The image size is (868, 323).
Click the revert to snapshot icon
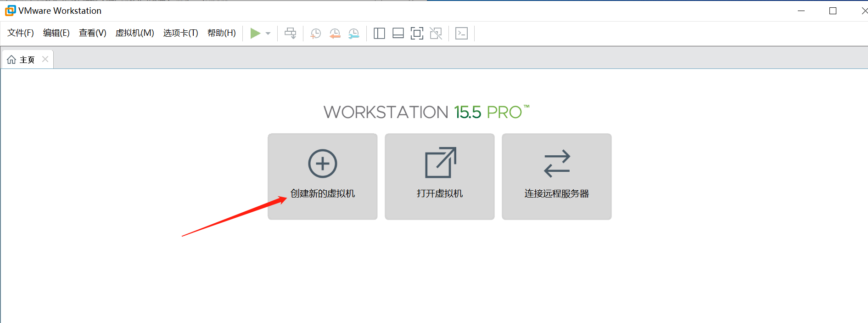(335, 34)
